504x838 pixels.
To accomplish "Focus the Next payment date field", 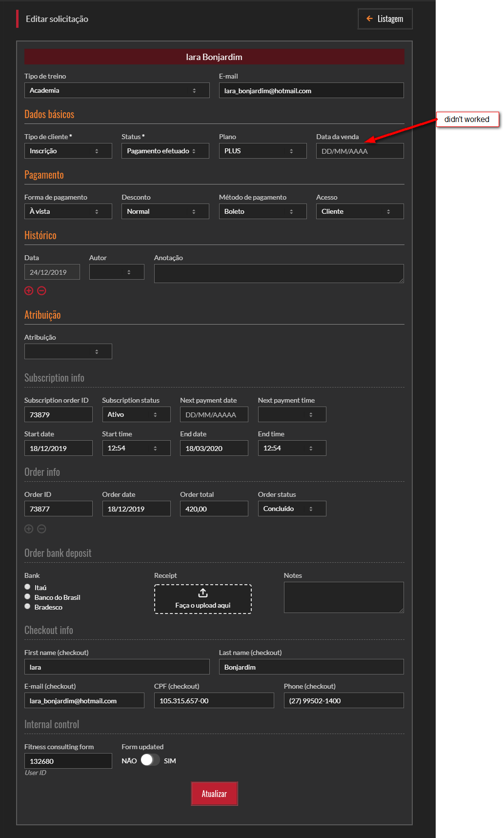I will tap(214, 415).
